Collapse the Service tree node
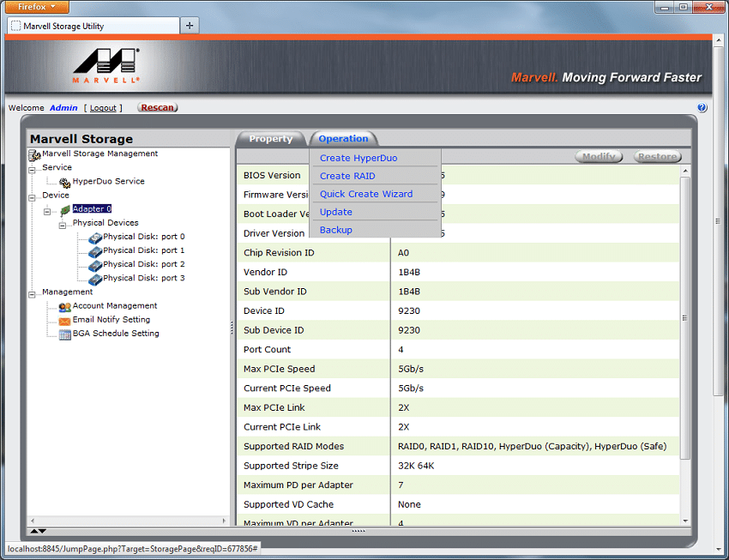729x560 pixels. click(32, 170)
